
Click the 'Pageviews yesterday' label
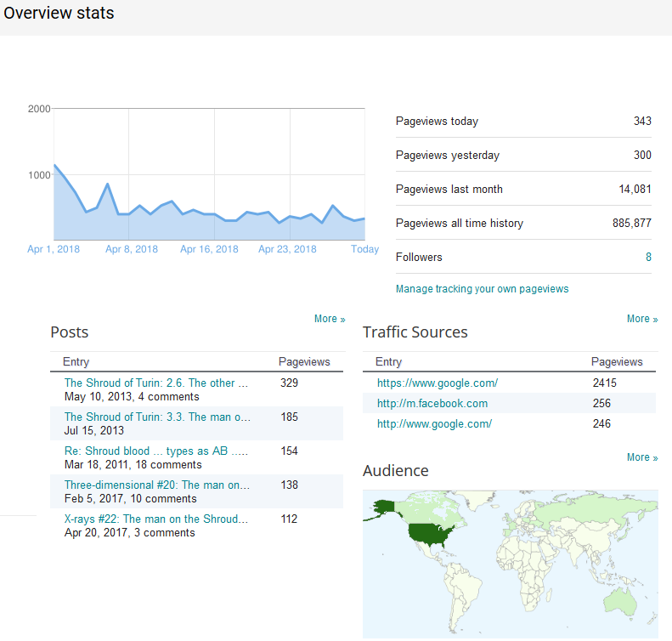point(448,155)
